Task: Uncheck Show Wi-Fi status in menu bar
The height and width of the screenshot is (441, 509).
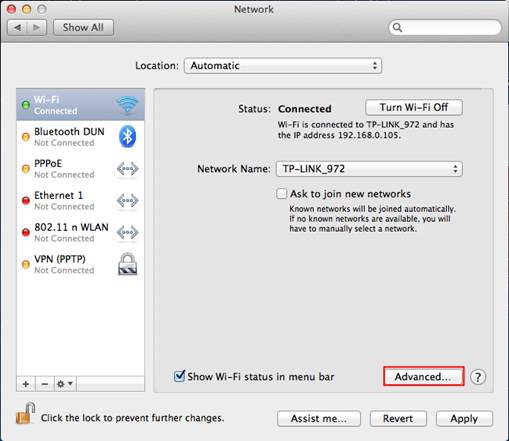Action: click(x=179, y=376)
